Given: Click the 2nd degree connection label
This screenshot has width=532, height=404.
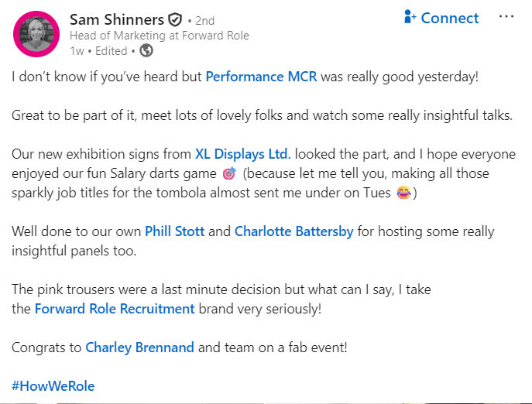Looking at the screenshot, I should [205, 20].
